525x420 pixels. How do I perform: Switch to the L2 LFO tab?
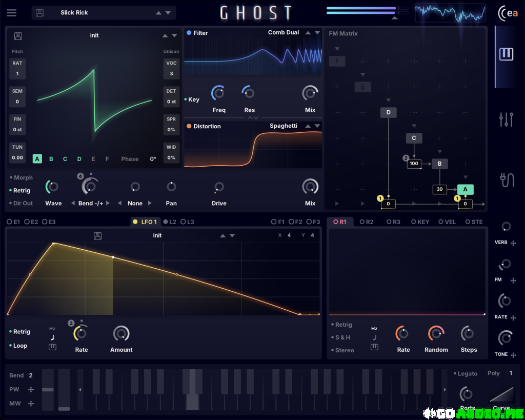(170, 222)
